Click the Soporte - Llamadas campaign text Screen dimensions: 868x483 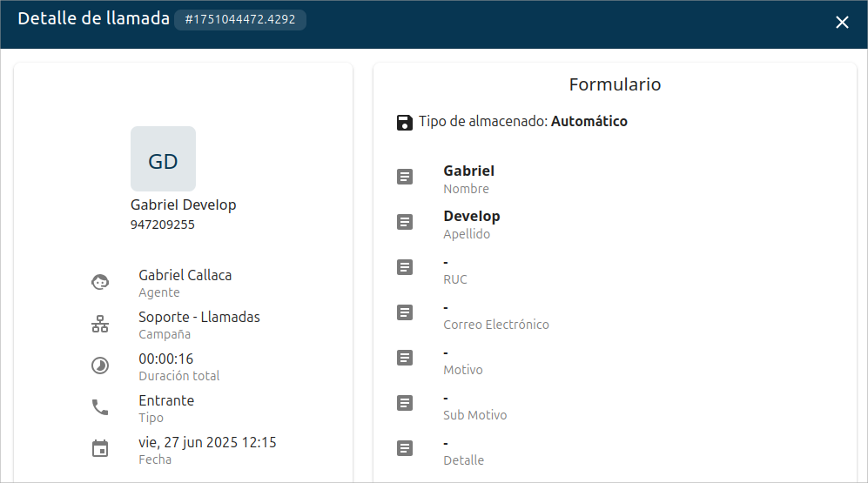199,317
